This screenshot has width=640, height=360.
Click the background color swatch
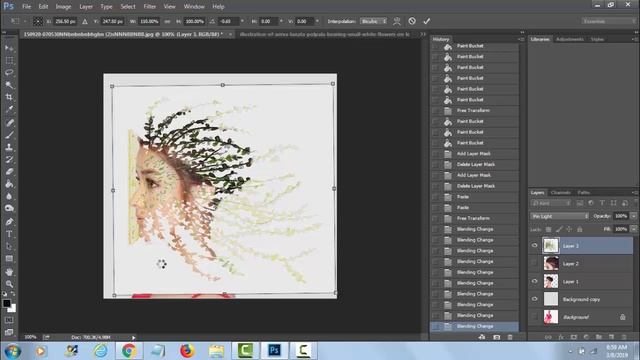(12, 309)
